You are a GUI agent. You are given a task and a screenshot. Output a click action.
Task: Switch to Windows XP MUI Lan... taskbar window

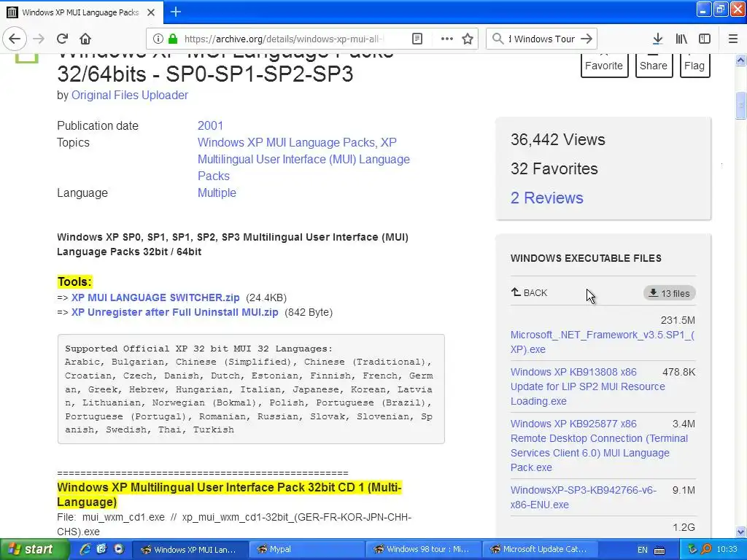(189, 550)
